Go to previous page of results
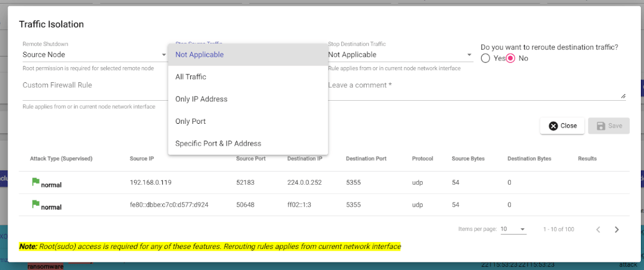Screen dimensions: 644x270 (598, 230)
